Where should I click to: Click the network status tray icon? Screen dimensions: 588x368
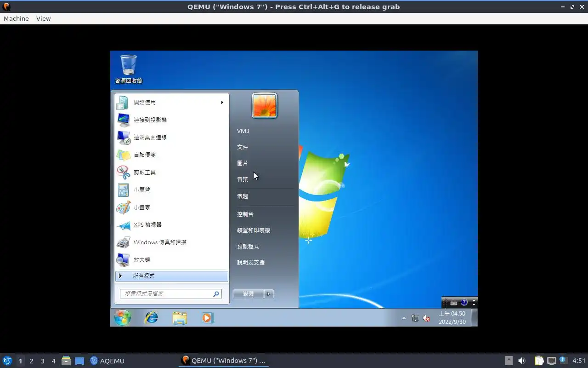(415, 318)
